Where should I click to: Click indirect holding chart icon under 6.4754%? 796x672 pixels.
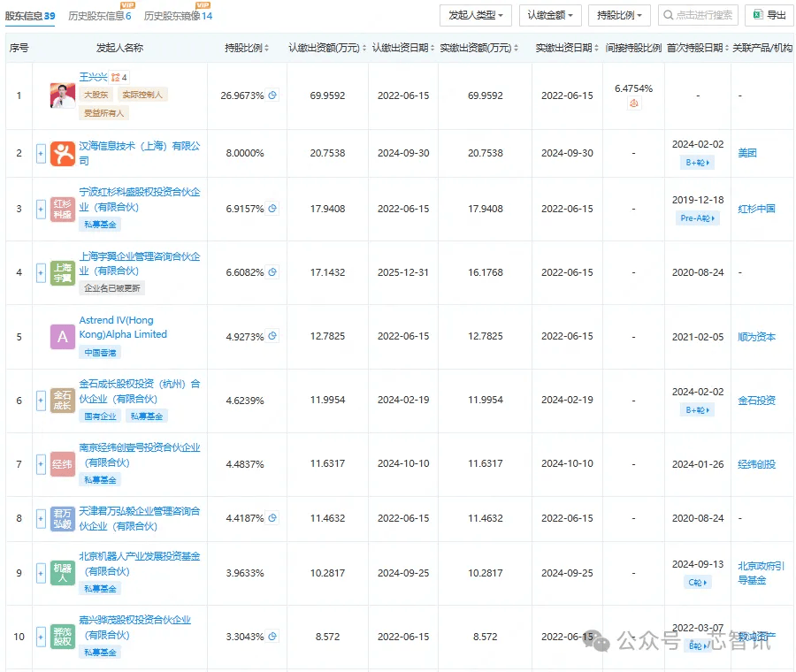coord(633,103)
